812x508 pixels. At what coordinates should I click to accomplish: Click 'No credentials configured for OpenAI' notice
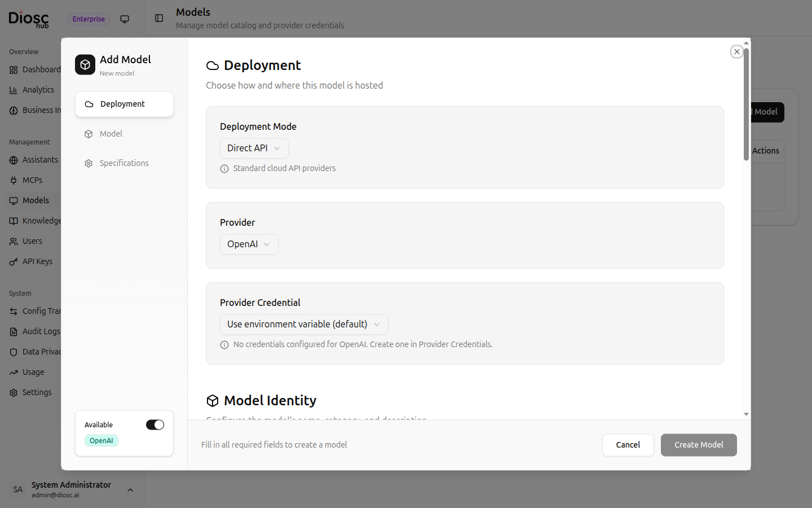(x=363, y=345)
